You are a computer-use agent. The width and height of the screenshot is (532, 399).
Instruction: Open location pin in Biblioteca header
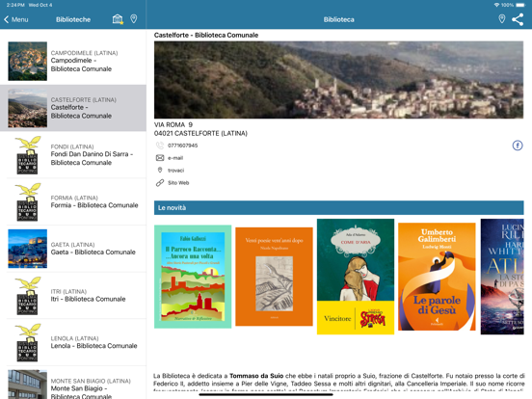pyautogui.click(x=502, y=19)
